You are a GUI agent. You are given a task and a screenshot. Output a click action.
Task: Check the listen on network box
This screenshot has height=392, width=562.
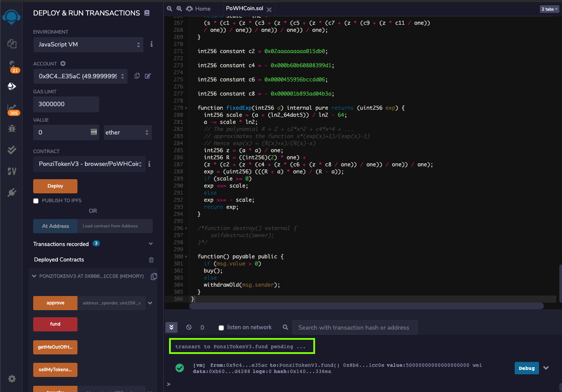[221, 328]
